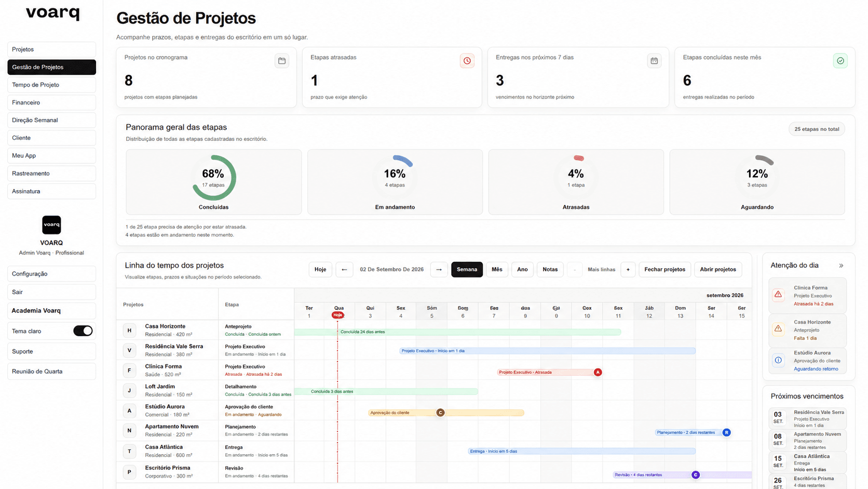Open Configuração in sidebar
The height and width of the screenshot is (489, 868).
tap(51, 274)
